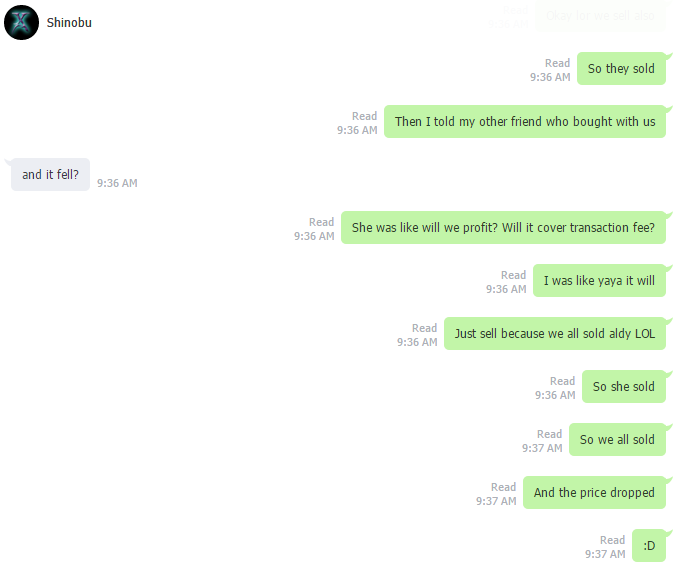The width and height of the screenshot is (678, 573).
Task: Select the "So they sold" message bubble
Action: coord(621,68)
